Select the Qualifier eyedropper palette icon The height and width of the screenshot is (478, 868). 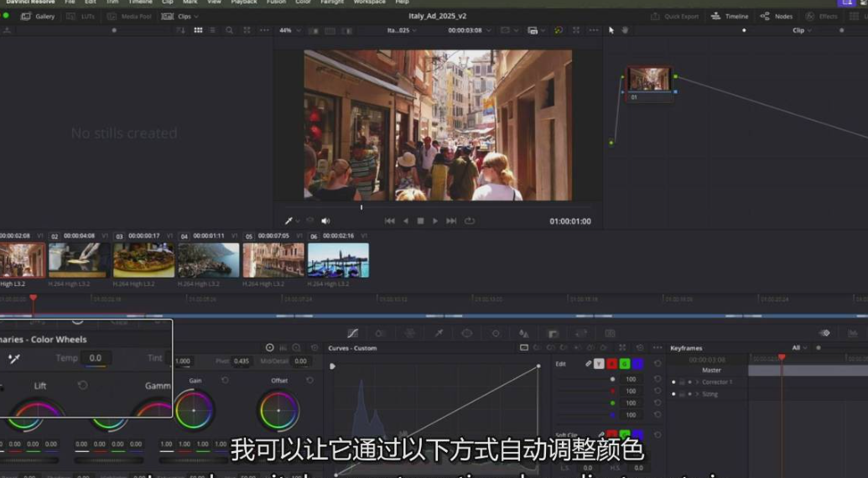click(438, 333)
